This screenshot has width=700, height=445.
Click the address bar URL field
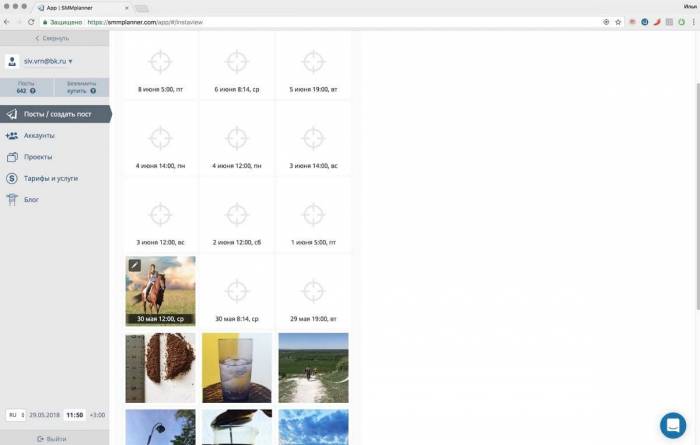[300, 21]
